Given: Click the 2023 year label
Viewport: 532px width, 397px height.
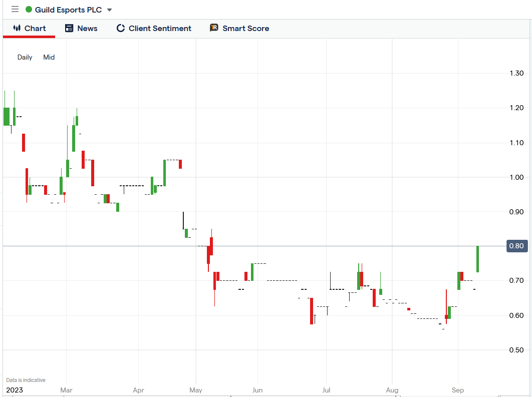Looking at the screenshot, I should pos(15,390).
